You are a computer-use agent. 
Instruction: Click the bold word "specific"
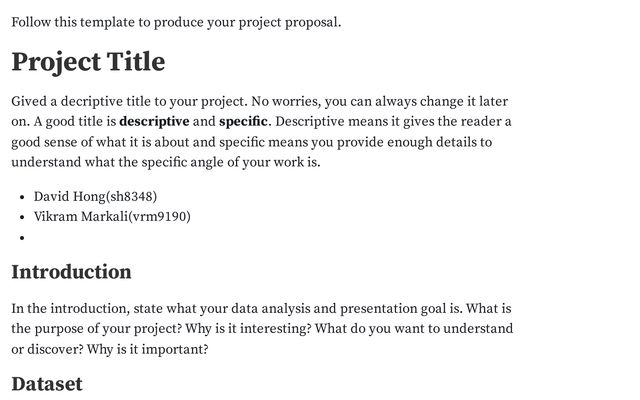[x=243, y=122]
